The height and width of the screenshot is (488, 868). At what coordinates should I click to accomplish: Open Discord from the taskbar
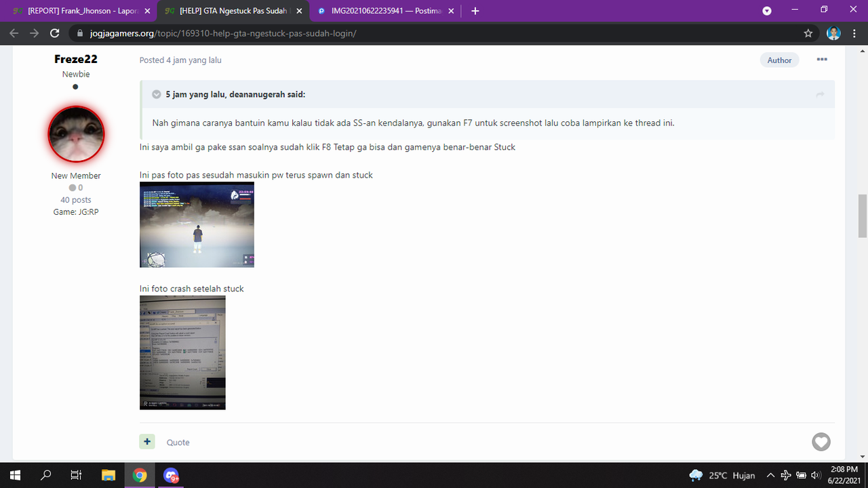(x=171, y=475)
